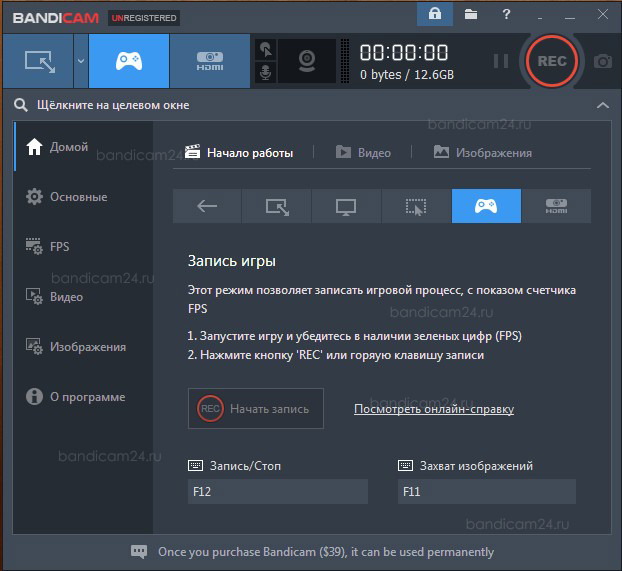
Task: Click the speech bubble icon at bottom
Action: tap(139, 552)
